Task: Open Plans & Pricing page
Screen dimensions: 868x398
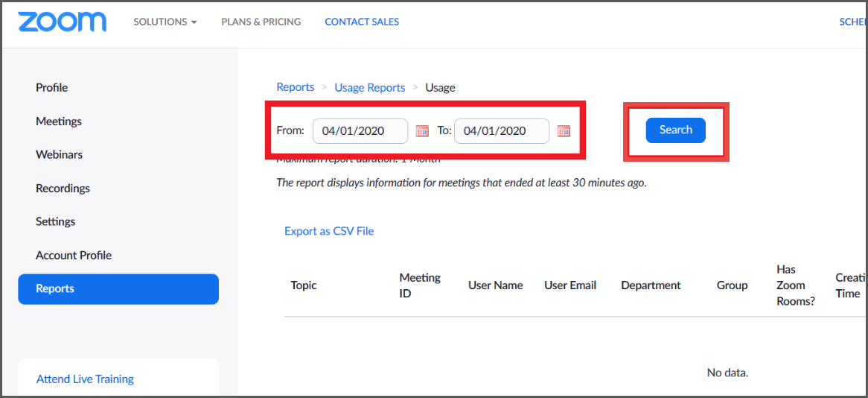Action: click(261, 22)
